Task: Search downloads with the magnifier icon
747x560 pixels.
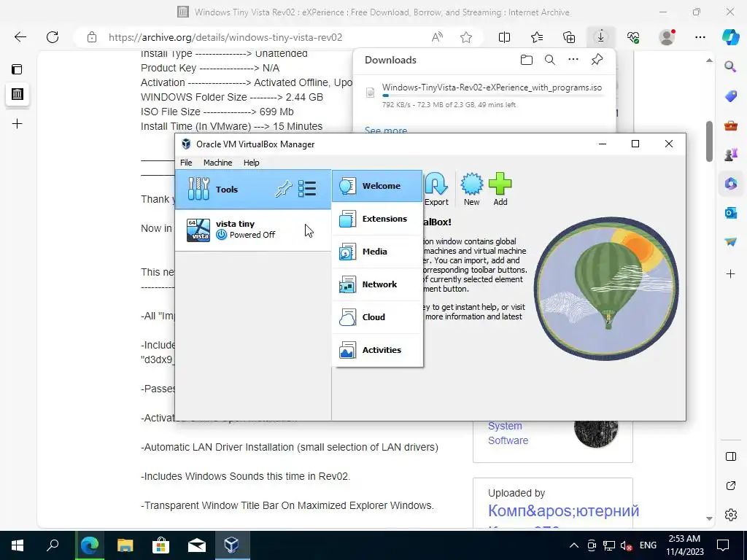Action: click(550, 60)
